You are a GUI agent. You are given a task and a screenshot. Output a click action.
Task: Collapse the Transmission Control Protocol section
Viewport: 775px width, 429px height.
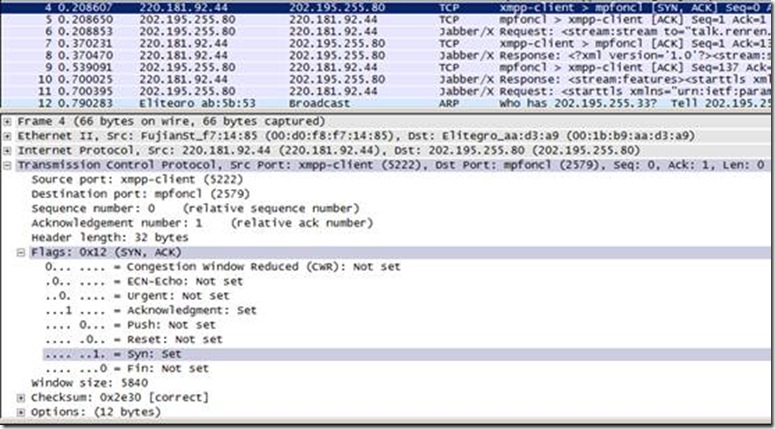[x=9, y=165]
